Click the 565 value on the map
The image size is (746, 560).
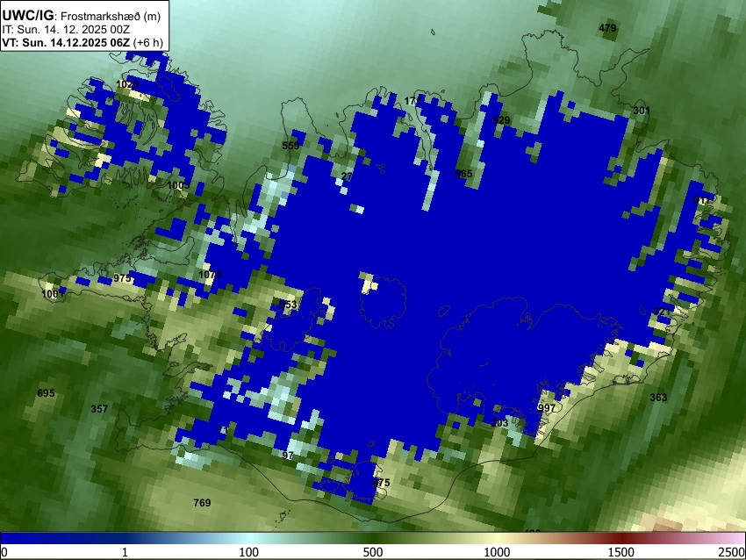464,174
